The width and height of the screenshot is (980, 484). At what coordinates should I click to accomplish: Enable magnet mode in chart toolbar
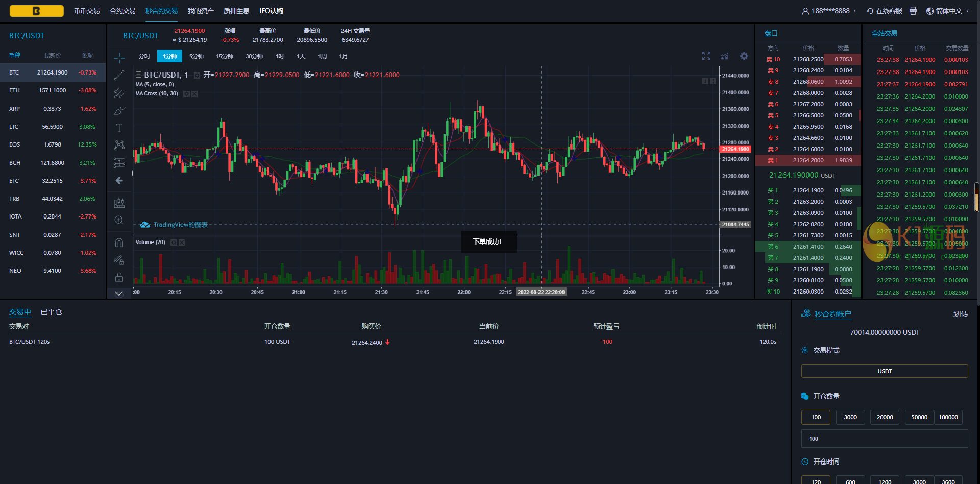tap(119, 243)
